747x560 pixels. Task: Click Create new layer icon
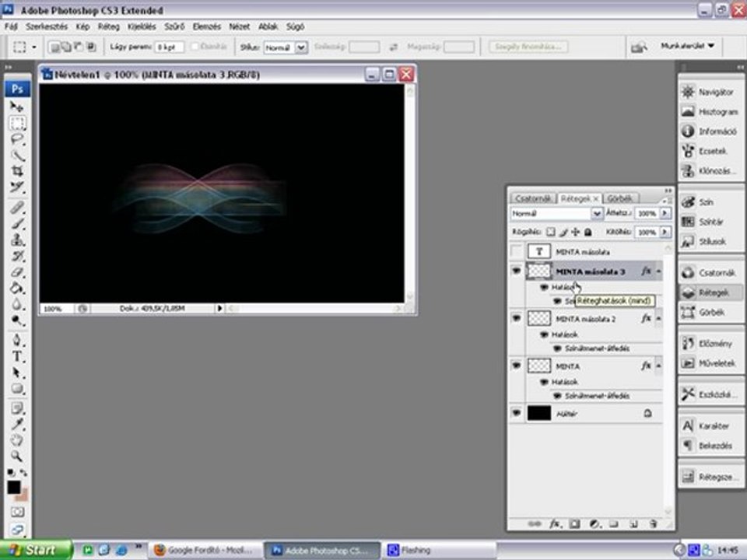click(633, 523)
